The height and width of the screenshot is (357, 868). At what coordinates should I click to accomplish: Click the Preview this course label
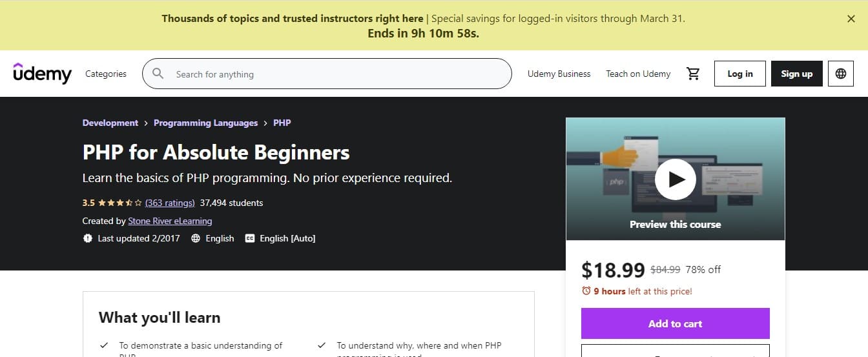point(676,225)
